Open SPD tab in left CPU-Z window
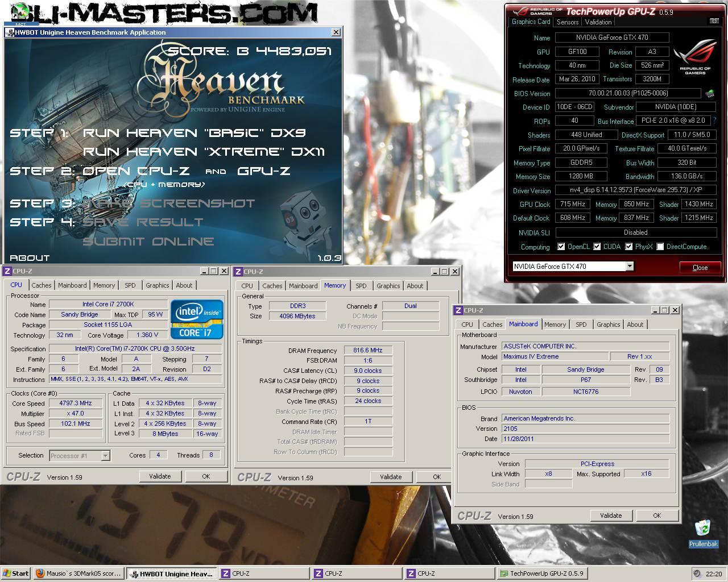The image size is (728, 582). tap(130, 285)
